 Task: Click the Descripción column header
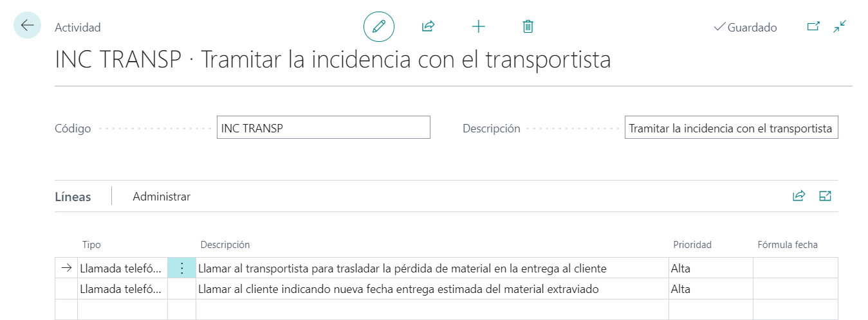(x=225, y=245)
